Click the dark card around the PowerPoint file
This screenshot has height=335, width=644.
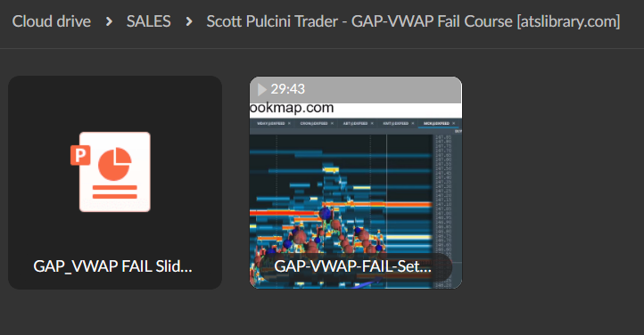115,183
